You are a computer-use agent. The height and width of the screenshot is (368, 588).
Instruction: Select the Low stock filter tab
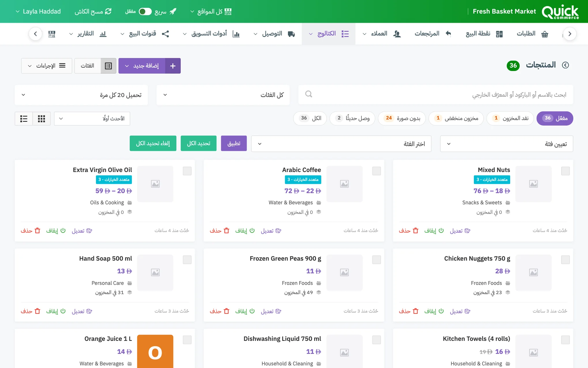click(x=456, y=118)
